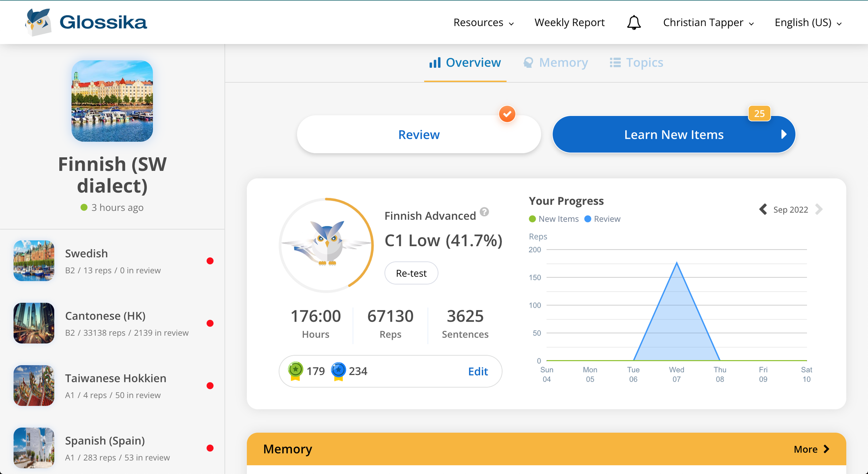
Task: Click the help question mark beside Finnish Advanced
Action: 484,211
